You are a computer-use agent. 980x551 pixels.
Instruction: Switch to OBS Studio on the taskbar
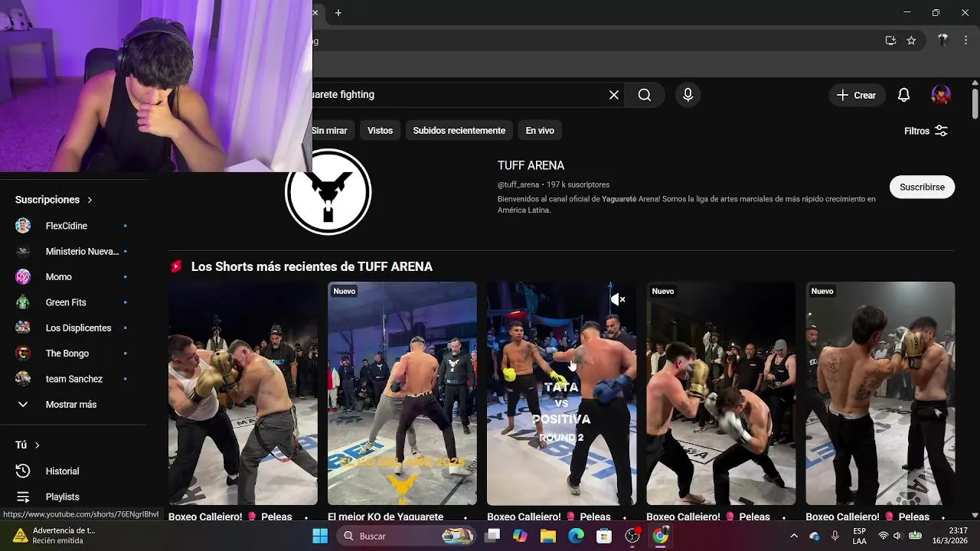[x=632, y=536]
